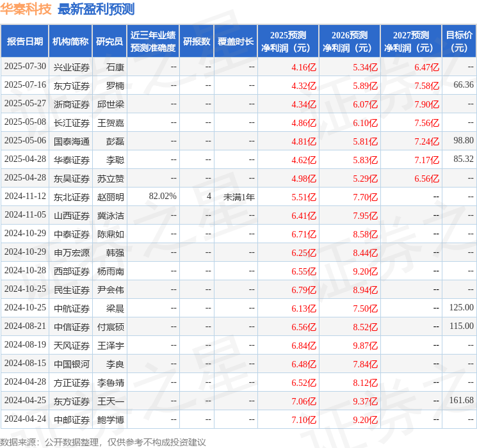Image resolution: width=477 pixels, height=448 pixels.
Task: Click the 82.02% accuracy value
Action: click(163, 196)
